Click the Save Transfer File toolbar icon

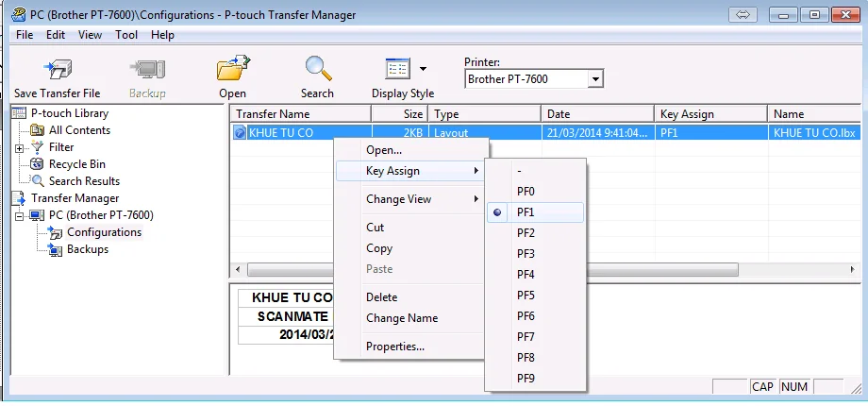tap(56, 72)
